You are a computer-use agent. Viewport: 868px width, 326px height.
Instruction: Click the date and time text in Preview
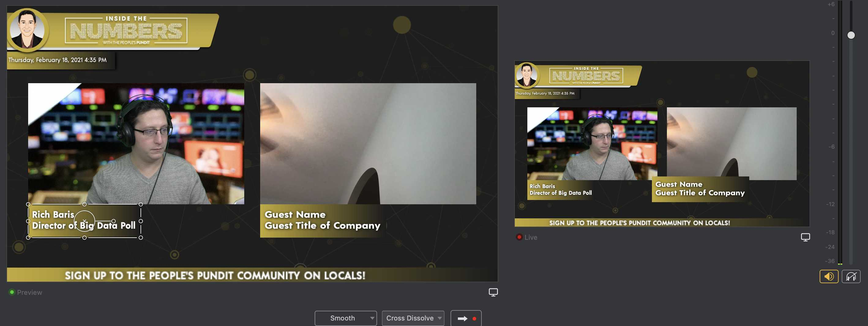point(57,60)
